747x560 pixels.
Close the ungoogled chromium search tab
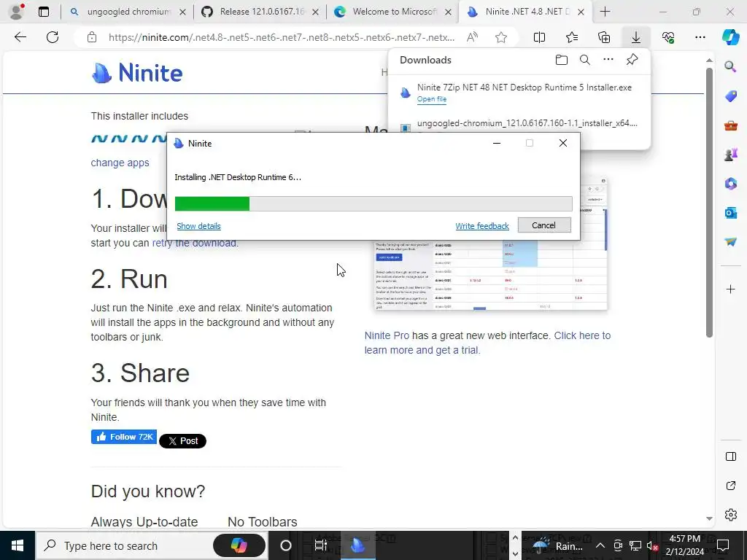182,12
